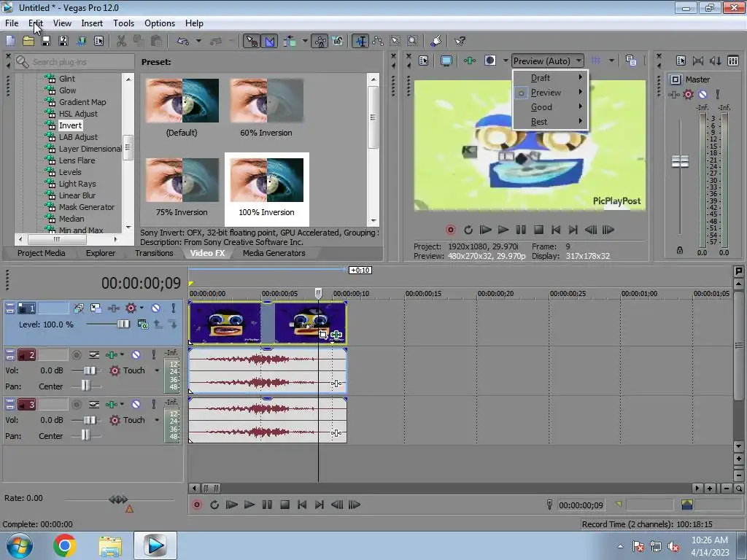Toggle preview on external monitor icon
The width and height of the screenshot is (747, 560).
click(x=446, y=61)
